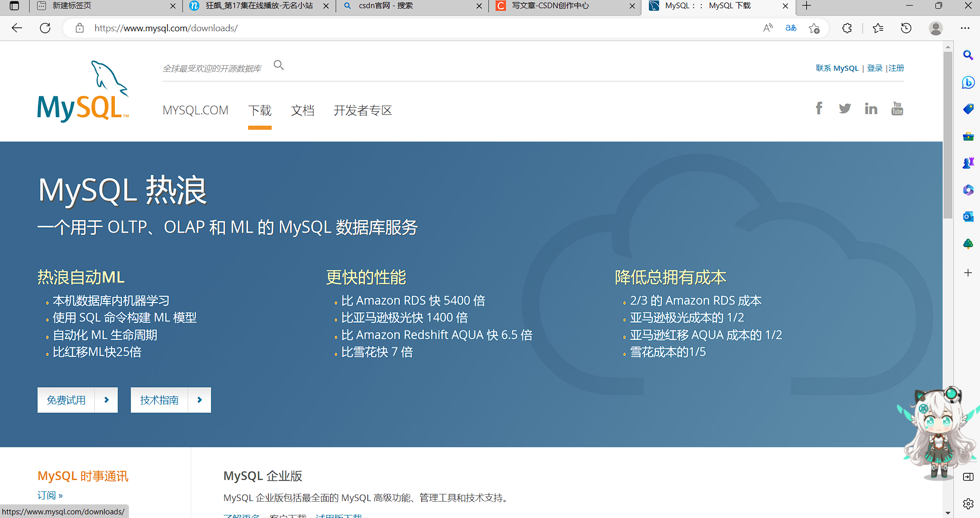Viewport: 980px width, 518px height.
Task: Open the 文档 navigation item
Action: click(x=302, y=110)
